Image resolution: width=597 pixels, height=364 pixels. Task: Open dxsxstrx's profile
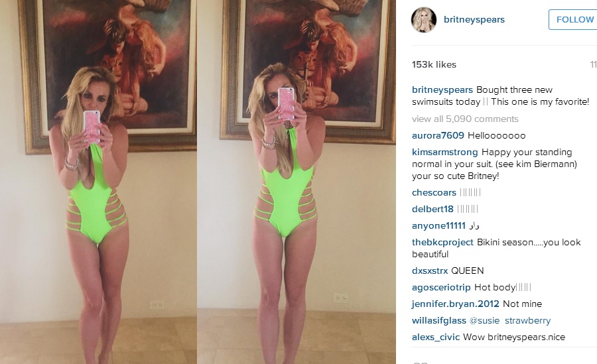tap(430, 271)
